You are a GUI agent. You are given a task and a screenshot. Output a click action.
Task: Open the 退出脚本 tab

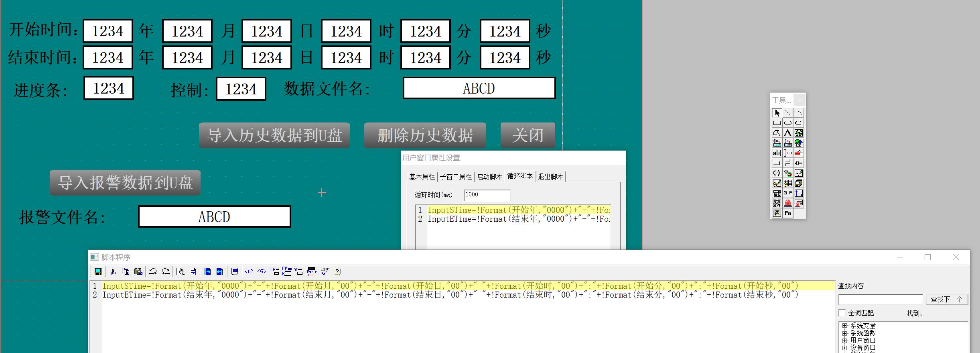(x=551, y=177)
